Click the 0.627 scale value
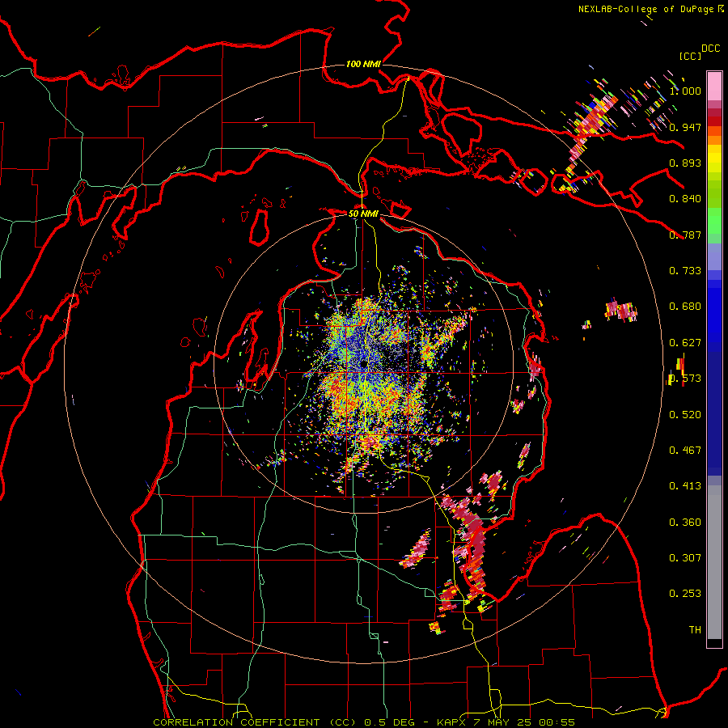The height and width of the screenshot is (728, 728). tap(685, 343)
